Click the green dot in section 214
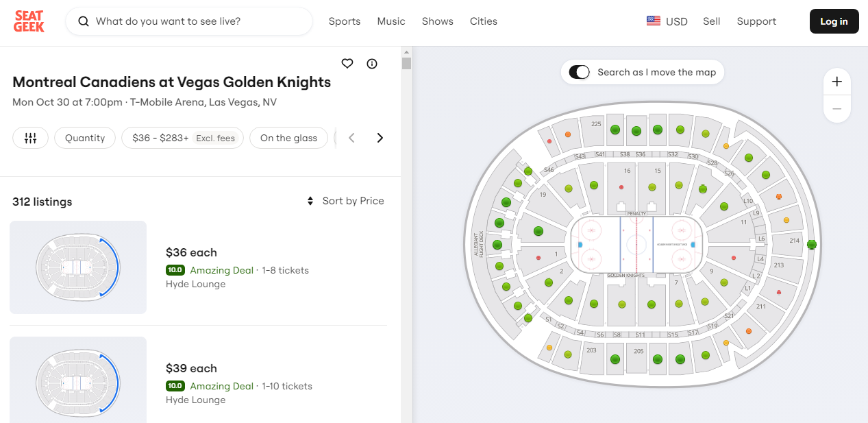Viewport: 868px width, 423px height. [812, 244]
